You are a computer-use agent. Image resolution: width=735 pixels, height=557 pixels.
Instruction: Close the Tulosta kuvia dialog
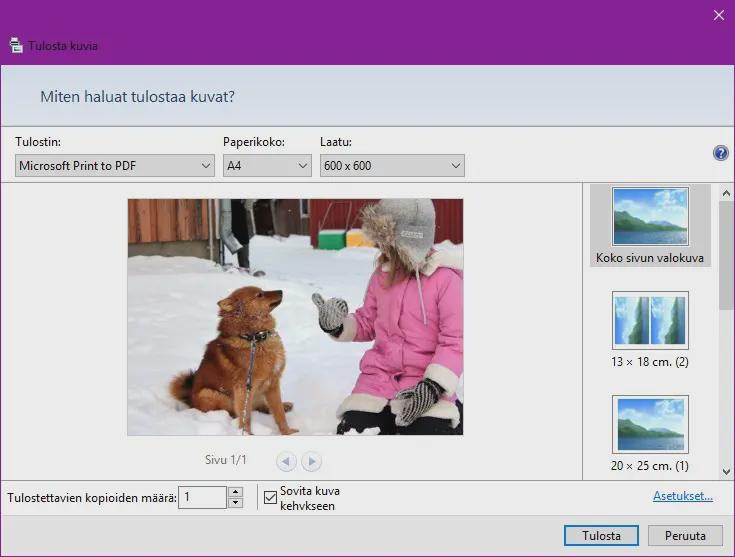(718, 15)
